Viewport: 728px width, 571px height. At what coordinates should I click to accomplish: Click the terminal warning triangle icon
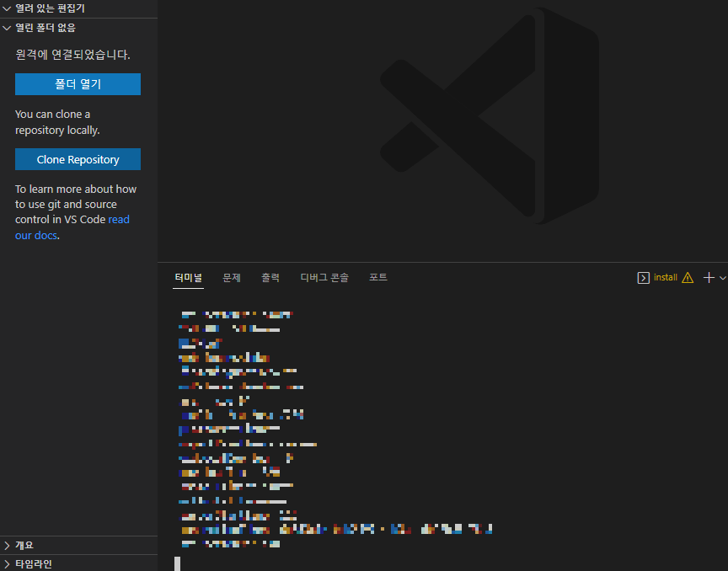tap(688, 278)
